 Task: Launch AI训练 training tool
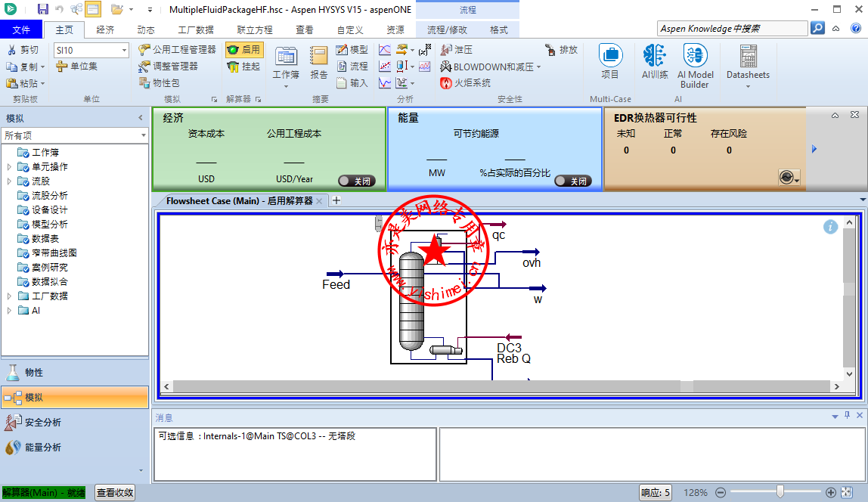click(x=655, y=62)
